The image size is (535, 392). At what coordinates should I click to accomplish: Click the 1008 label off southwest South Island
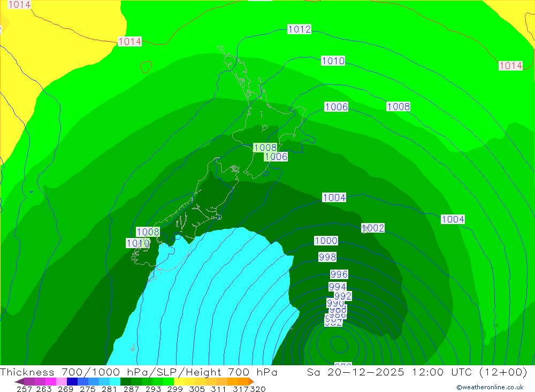[148, 232]
